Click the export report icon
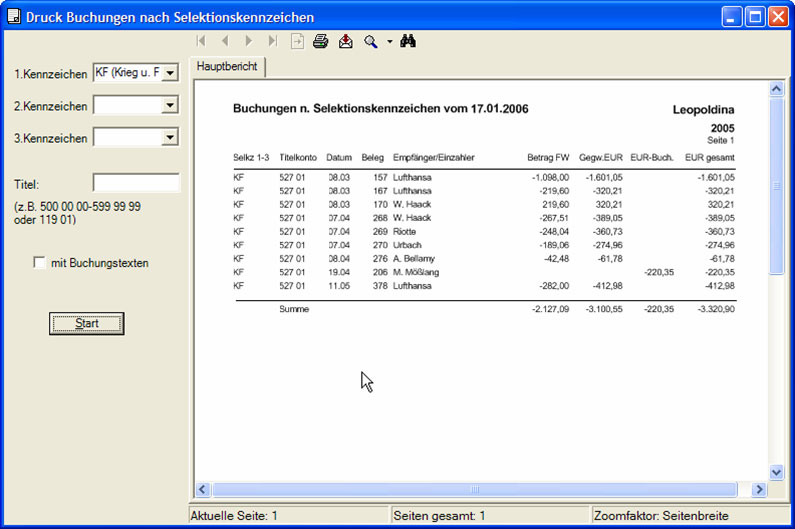Viewport: 795px width, 529px height. click(x=345, y=41)
